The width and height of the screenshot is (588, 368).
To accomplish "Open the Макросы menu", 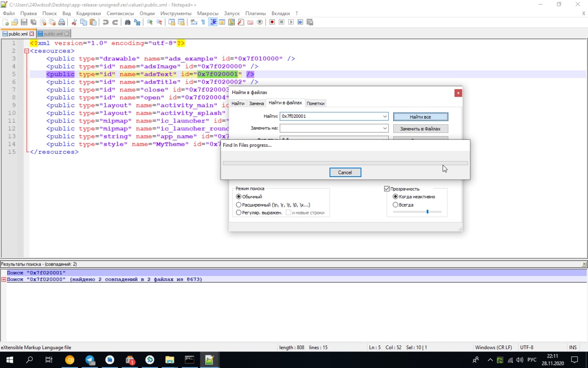I will [x=208, y=13].
